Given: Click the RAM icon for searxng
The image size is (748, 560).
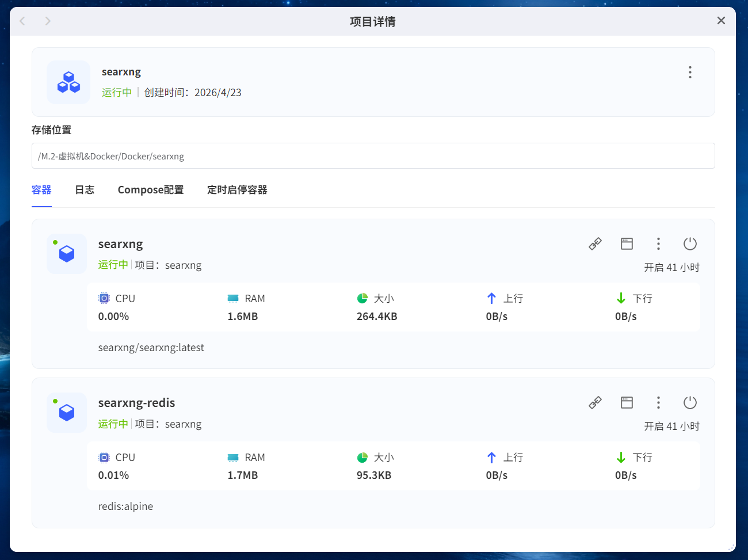Looking at the screenshot, I should click(233, 298).
